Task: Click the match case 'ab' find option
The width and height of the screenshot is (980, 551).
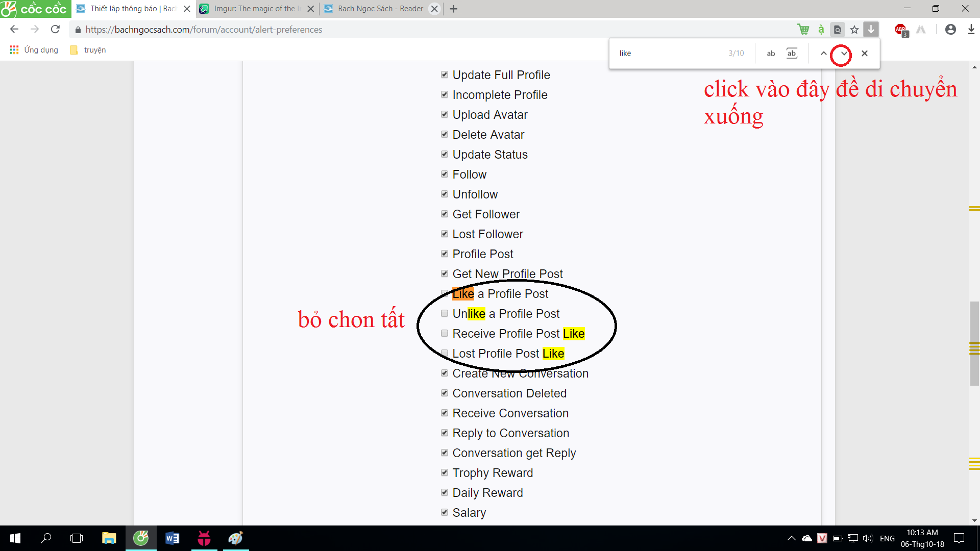Action: pos(771,53)
